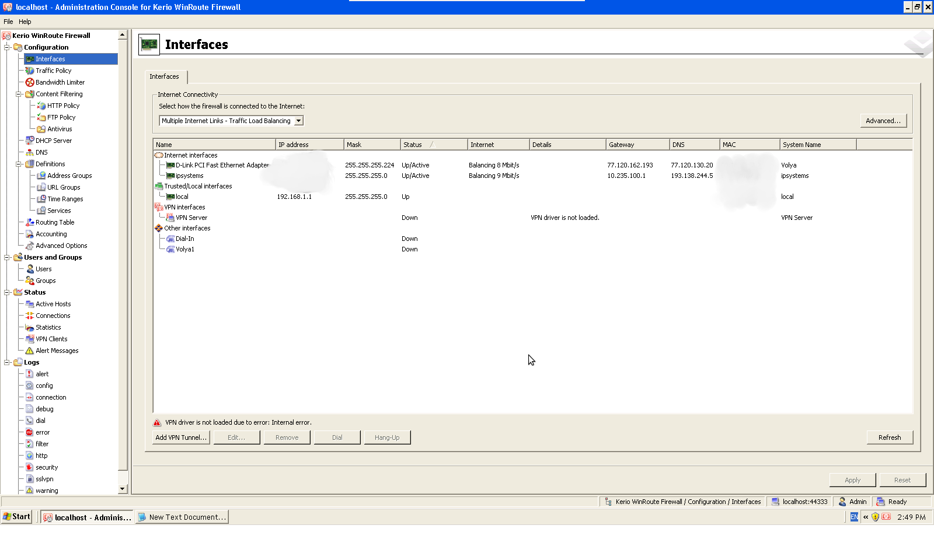
Task: Collapse the Content Filtering node
Action: click(19, 94)
